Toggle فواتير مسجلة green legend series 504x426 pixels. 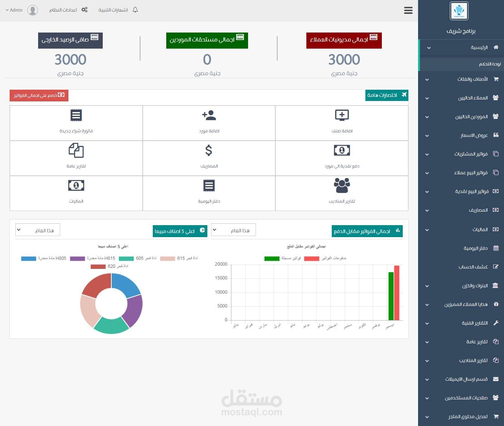point(282,258)
